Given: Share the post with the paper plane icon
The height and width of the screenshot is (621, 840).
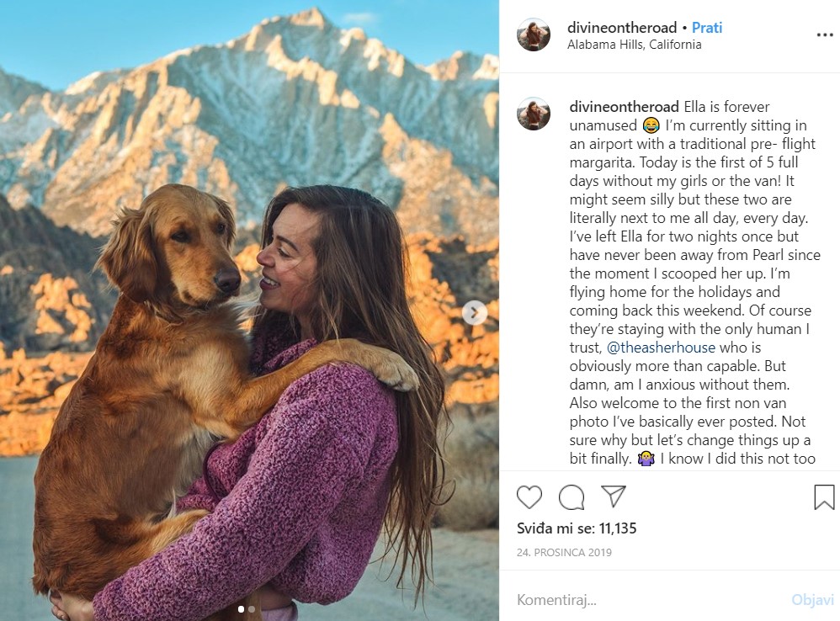Looking at the screenshot, I should point(614,496).
